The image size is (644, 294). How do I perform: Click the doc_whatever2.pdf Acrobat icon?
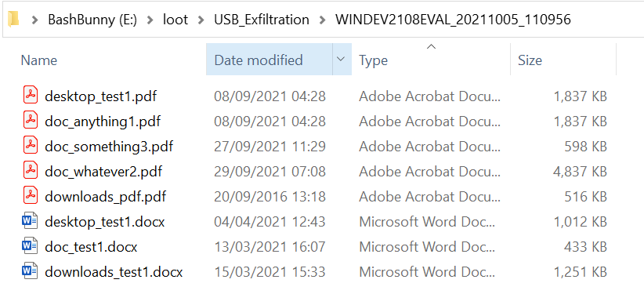[x=31, y=171]
